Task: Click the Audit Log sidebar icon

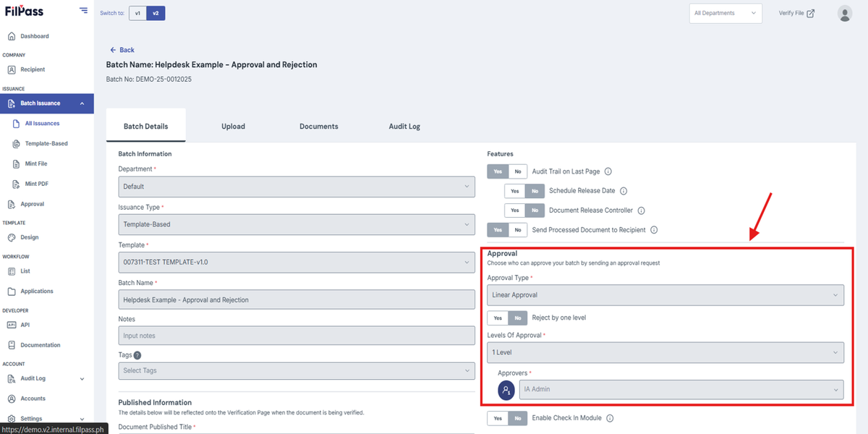Action: click(12, 378)
